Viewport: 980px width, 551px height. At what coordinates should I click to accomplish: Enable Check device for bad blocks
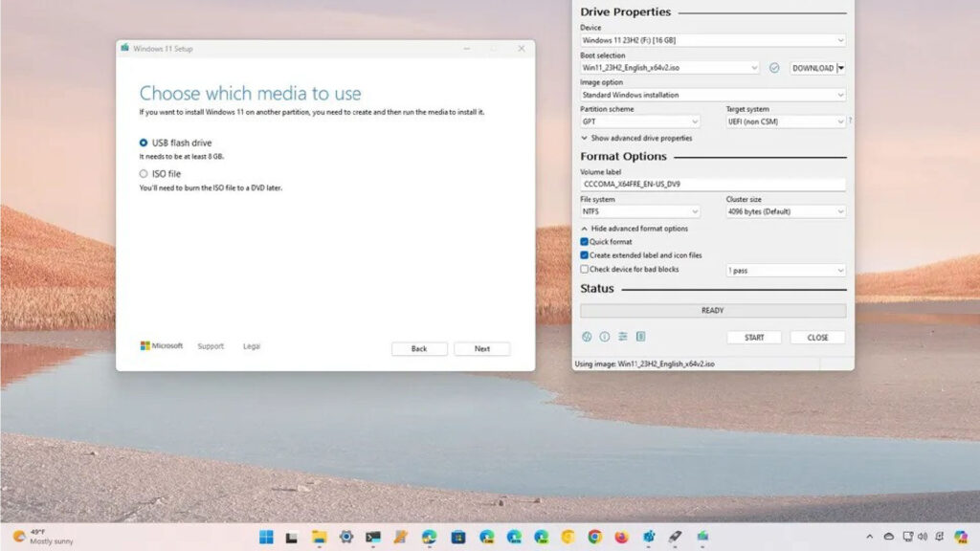(585, 270)
